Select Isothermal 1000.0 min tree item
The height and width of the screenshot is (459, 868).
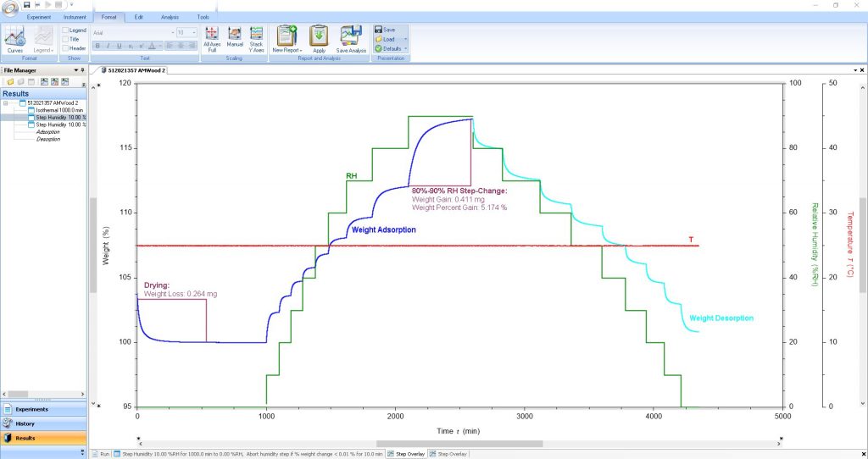click(x=59, y=110)
